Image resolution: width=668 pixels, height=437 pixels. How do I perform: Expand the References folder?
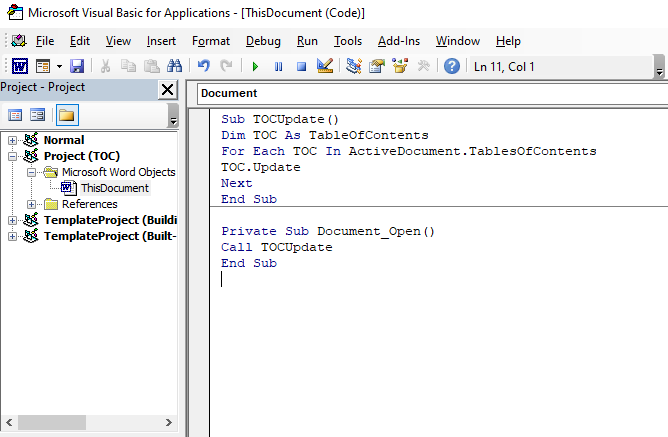[x=31, y=204]
